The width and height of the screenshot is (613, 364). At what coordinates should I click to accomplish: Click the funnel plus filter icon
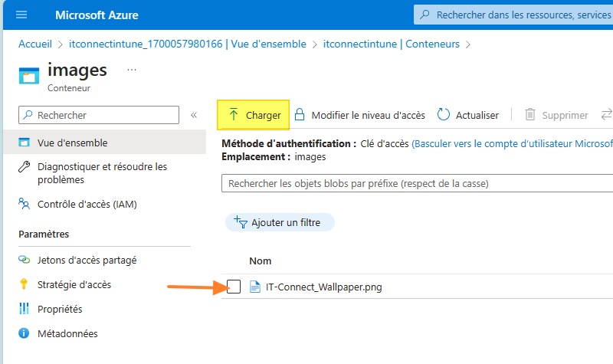pos(241,221)
